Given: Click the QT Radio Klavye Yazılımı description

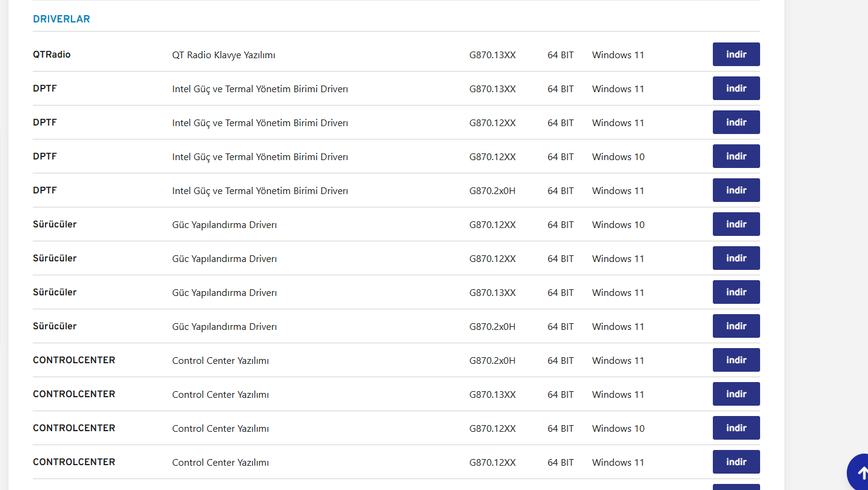Looking at the screenshot, I should [224, 55].
